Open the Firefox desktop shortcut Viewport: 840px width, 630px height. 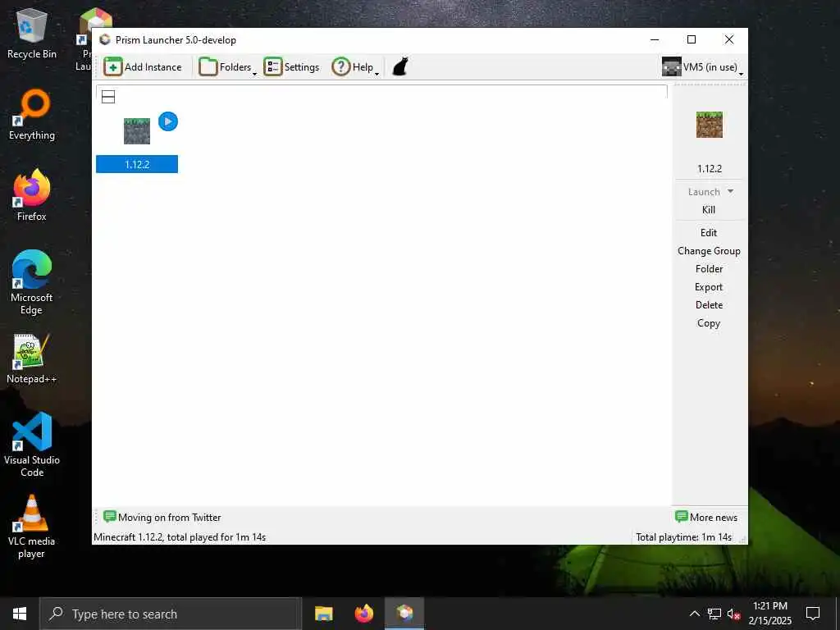[32, 195]
